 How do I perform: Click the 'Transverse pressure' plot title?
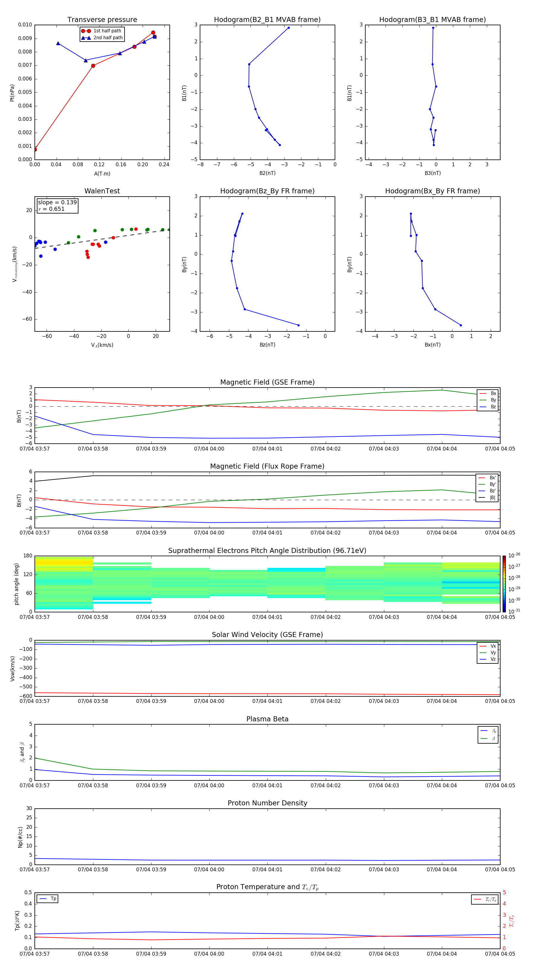(x=102, y=20)
